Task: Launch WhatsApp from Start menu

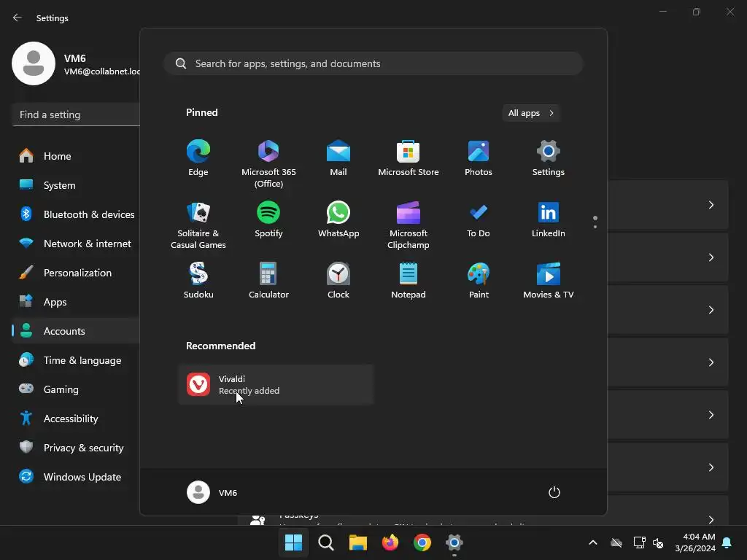Action: coord(338,219)
